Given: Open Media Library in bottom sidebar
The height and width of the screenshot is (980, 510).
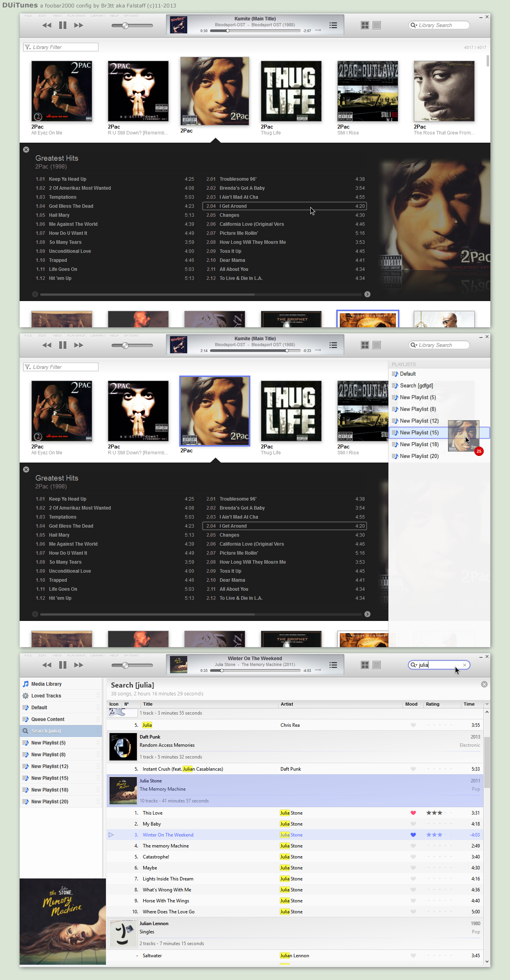Looking at the screenshot, I should [61, 684].
